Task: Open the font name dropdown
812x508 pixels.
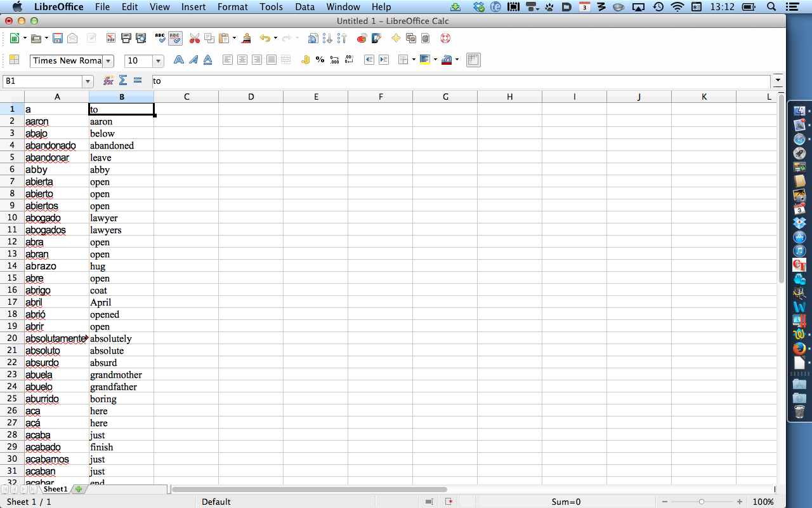Action: [x=108, y=61]
